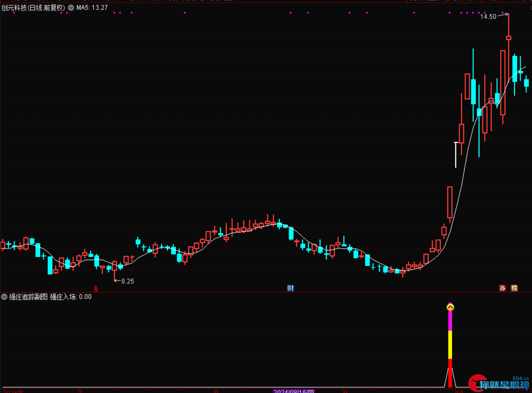This screenshot has height=393, width=532.
Task: Click the 14.50 high price label
Action: point(488,17)
